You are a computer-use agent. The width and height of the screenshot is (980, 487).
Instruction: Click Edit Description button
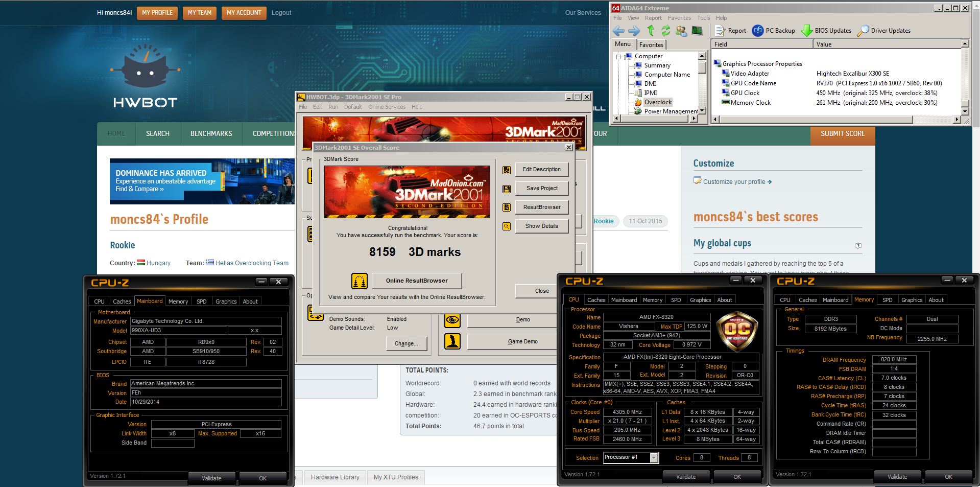(x=542, y=170)
